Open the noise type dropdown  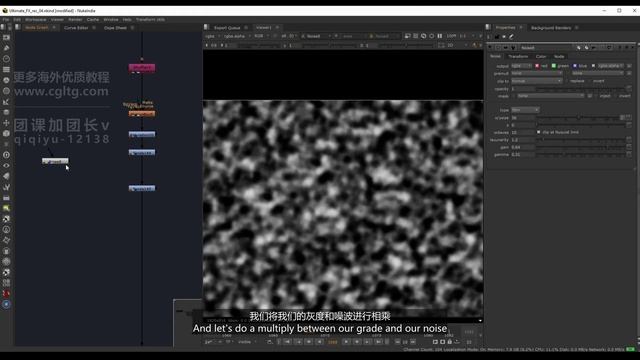click(x=525, y=110)
